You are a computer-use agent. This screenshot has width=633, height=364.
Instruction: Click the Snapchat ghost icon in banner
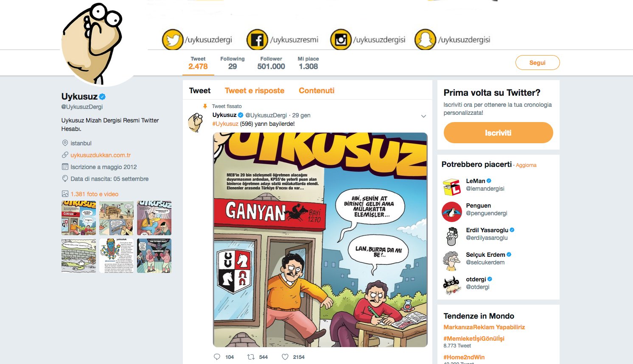[425, 40]
